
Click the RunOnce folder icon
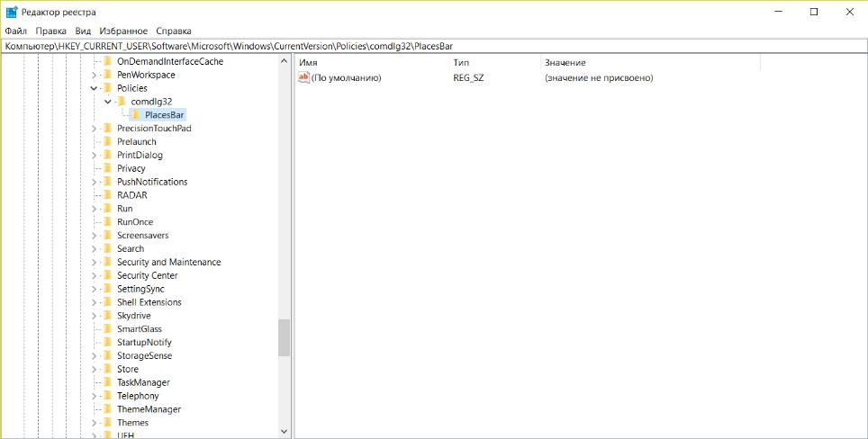coord(107,221)
